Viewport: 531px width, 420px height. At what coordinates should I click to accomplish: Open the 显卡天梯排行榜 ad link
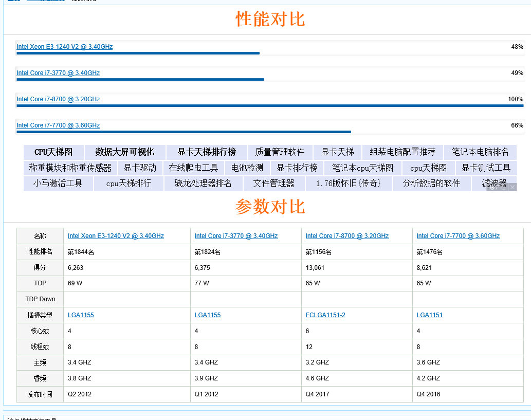207,152
